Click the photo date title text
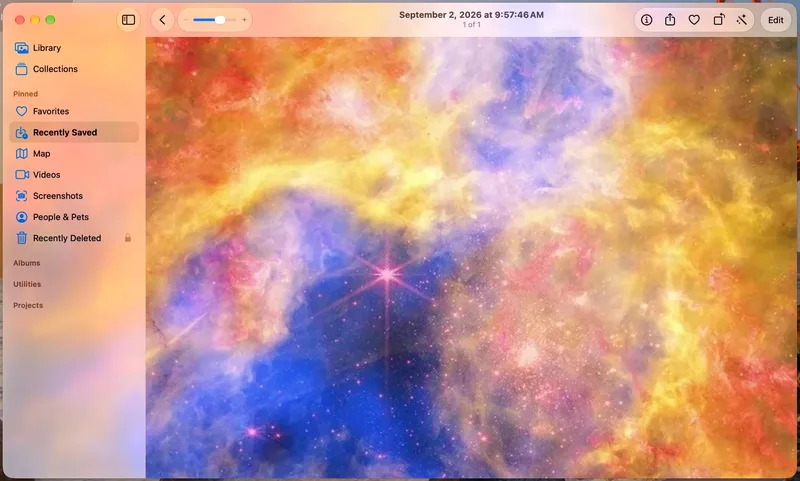Viewport: 800px width, 481px height. point(471,15)
